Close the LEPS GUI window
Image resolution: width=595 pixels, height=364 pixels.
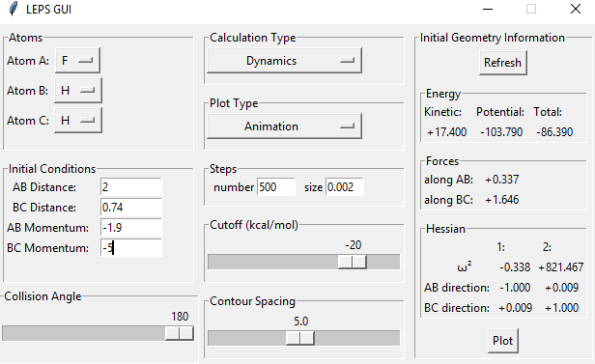pyautogui.click(x=576, y=9)
